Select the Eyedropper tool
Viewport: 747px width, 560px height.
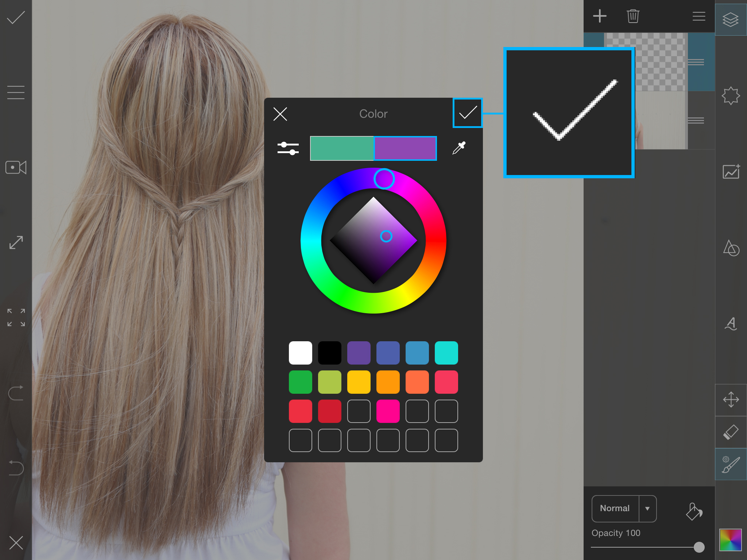tap(461, 148)
